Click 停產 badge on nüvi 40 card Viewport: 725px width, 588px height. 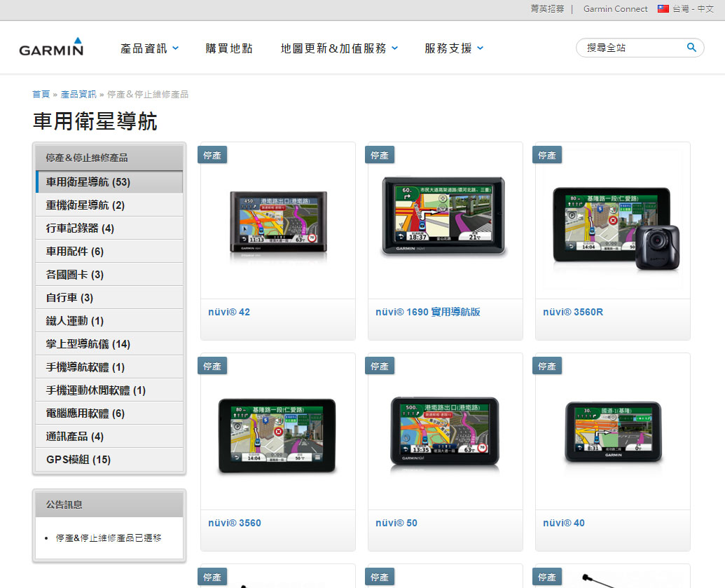coord(547,366)
